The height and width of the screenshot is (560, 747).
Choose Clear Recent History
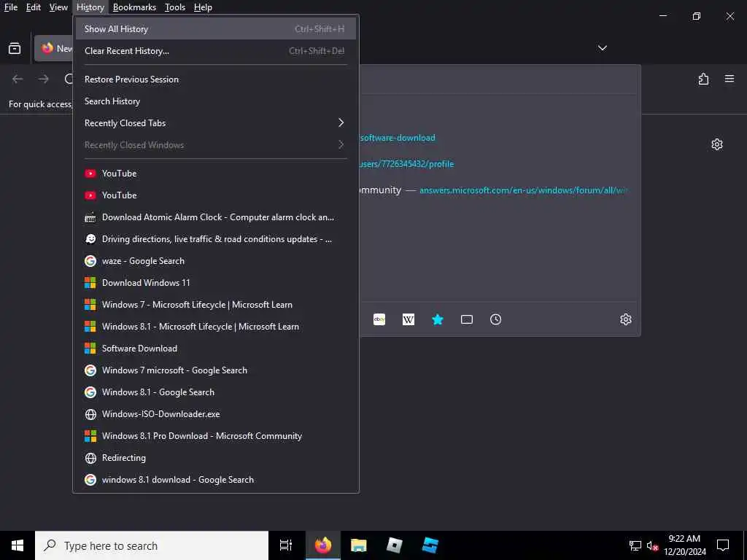215,51
